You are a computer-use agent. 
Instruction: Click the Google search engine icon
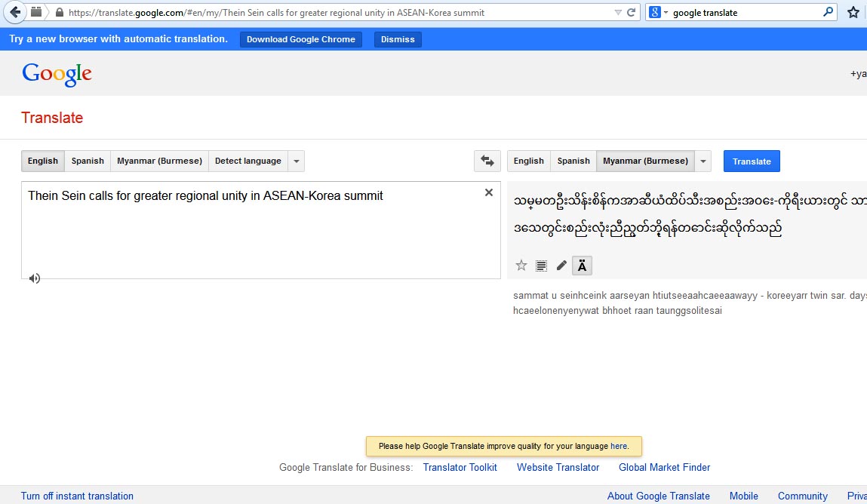(655, 12)
